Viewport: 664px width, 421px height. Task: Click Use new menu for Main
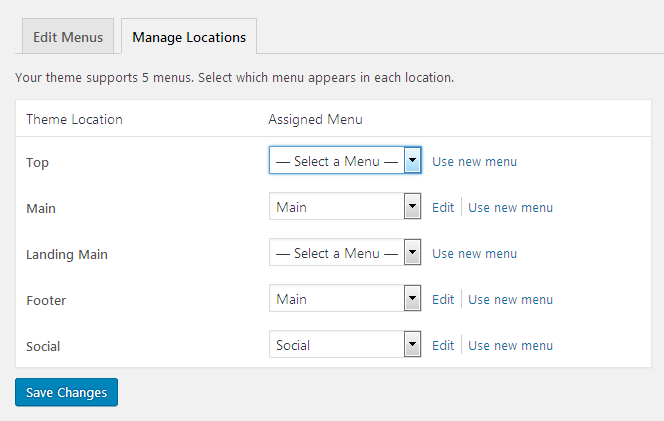510,208
